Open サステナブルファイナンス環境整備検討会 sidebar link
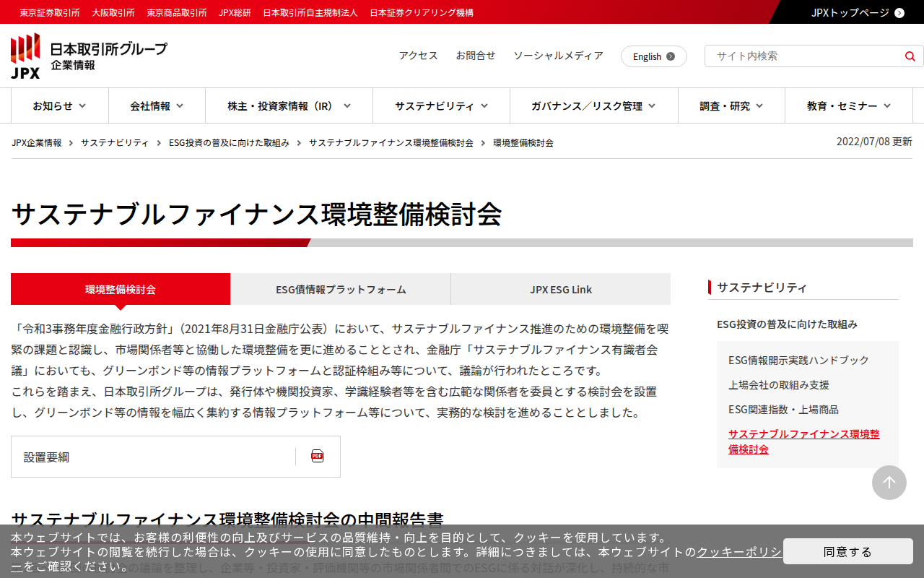The image size is (924, 578). pos(804,441)
